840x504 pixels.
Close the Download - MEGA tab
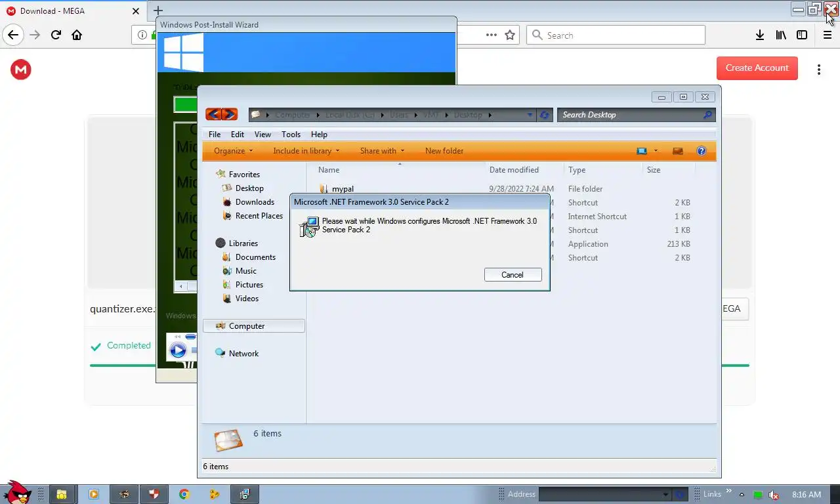[x=136, y=11]
